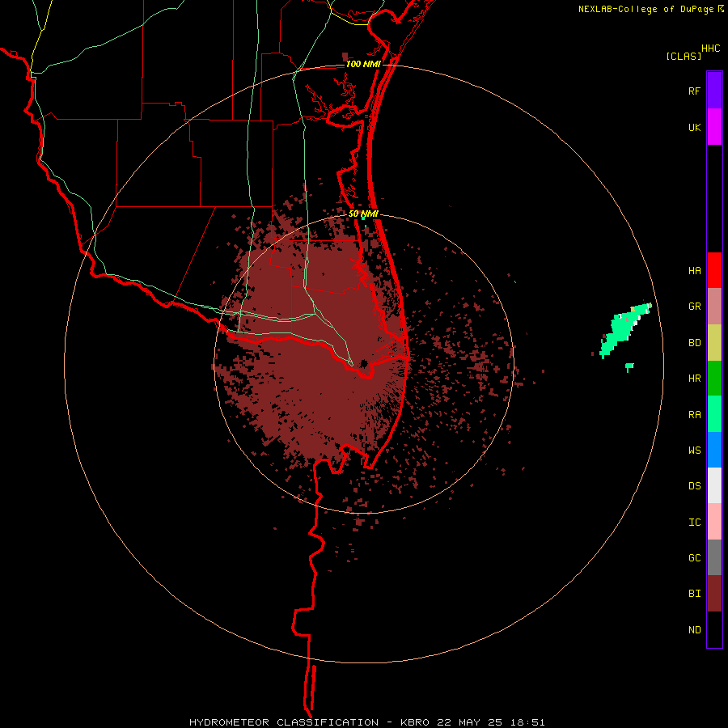Pick the HR green legend swatch
Image resolution: width=728 pixels, height=728 pixels.
click(x=714, y=378)
